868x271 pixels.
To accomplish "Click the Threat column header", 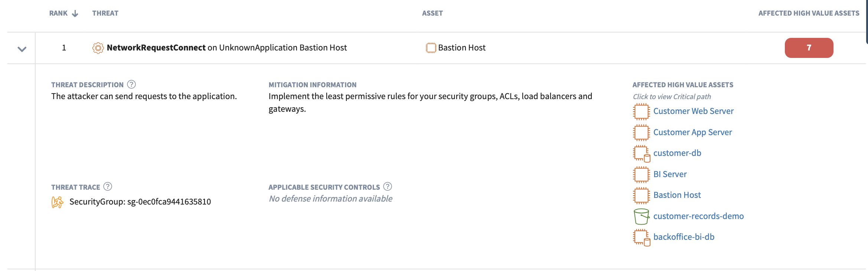I will (105, 13).
